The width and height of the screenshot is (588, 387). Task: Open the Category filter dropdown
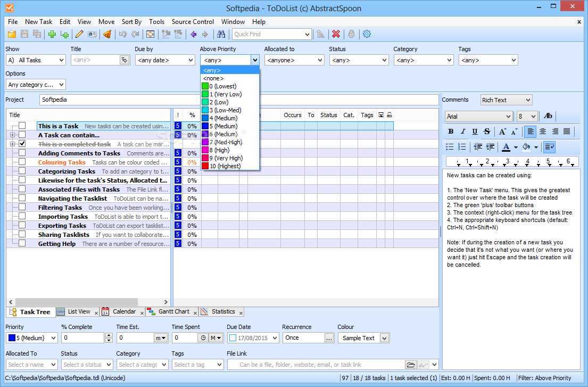coord(424,60)
